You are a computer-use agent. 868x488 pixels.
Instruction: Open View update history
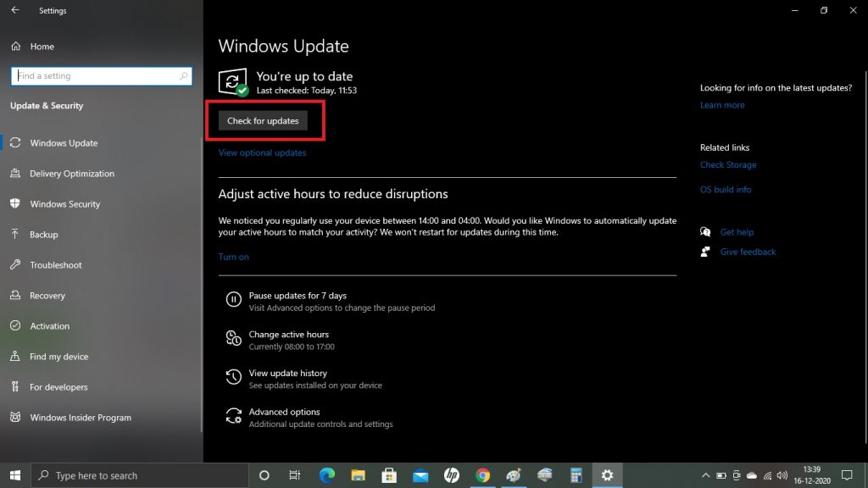click(288, 373)
